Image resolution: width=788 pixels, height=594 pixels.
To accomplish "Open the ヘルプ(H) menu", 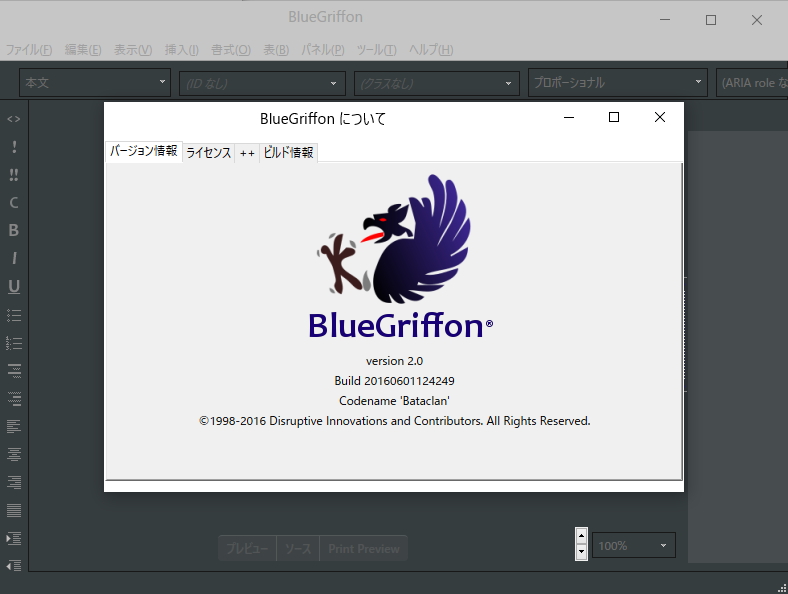I will tap(431, 50).
